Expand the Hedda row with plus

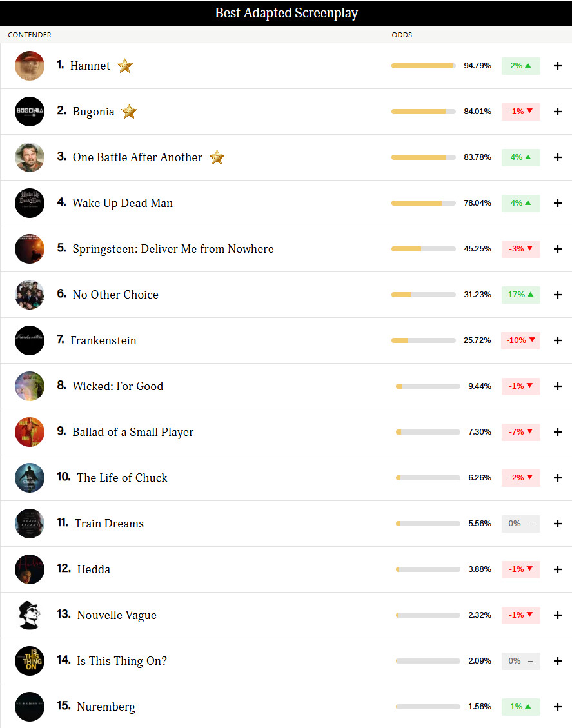pyautogui.click(x=558, y=569)
